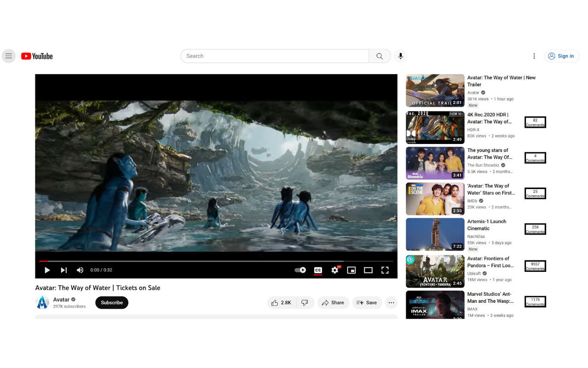
Task: Click The Sun Showbiz channel name
Action: coord(483,165)
